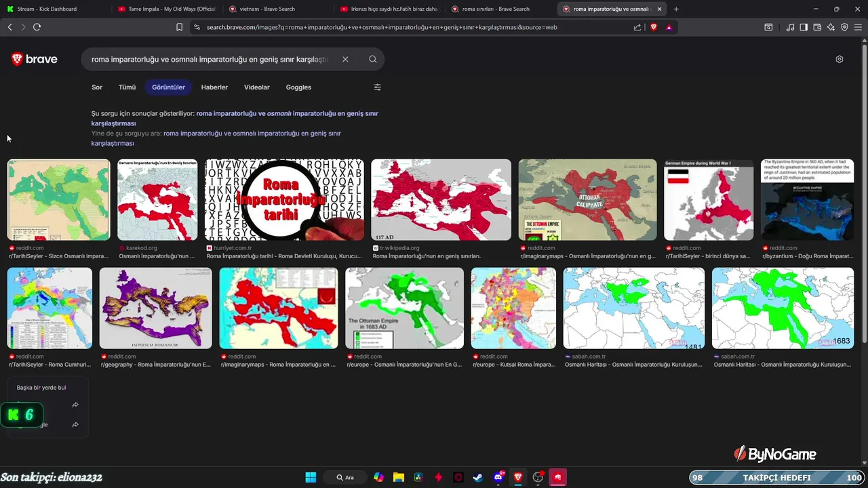The width and height of the screenshot is (868, 488).
Task: Switch to the Videolar tab
Action: click(257, 87)
